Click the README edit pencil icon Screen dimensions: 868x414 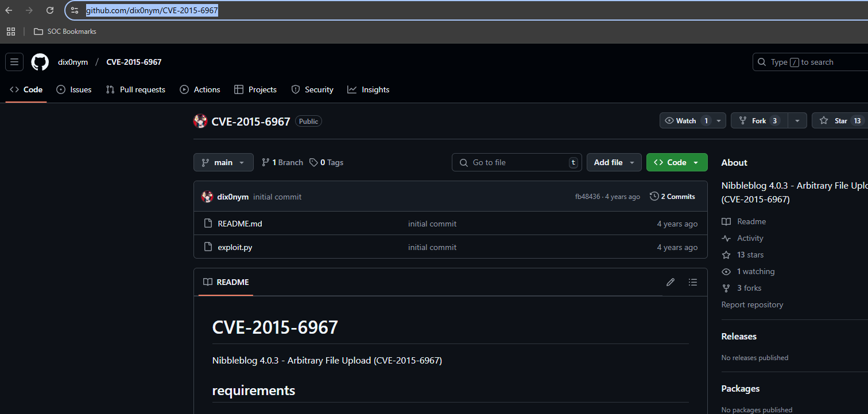click(670, 282)
